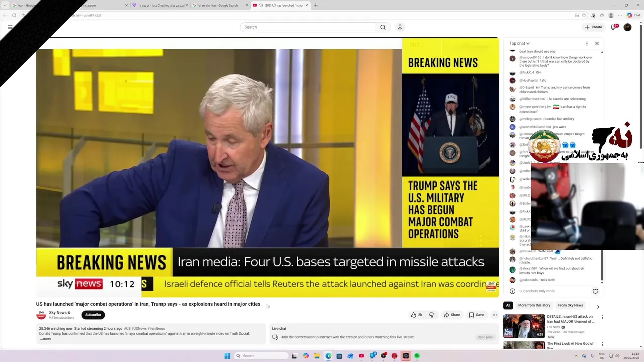Reload the page with browser refresh
Viewport: 644px width, 362px height.
point(14,15)
